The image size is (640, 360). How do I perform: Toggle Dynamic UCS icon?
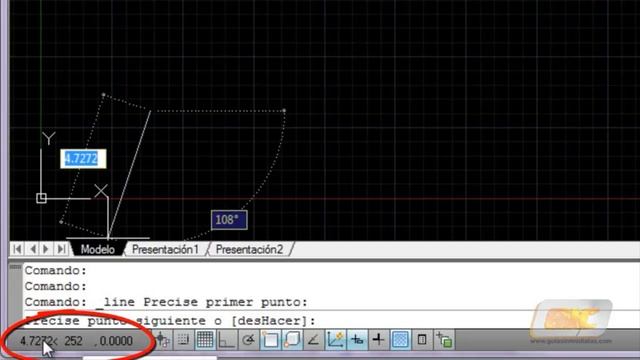tap(335, 340)
